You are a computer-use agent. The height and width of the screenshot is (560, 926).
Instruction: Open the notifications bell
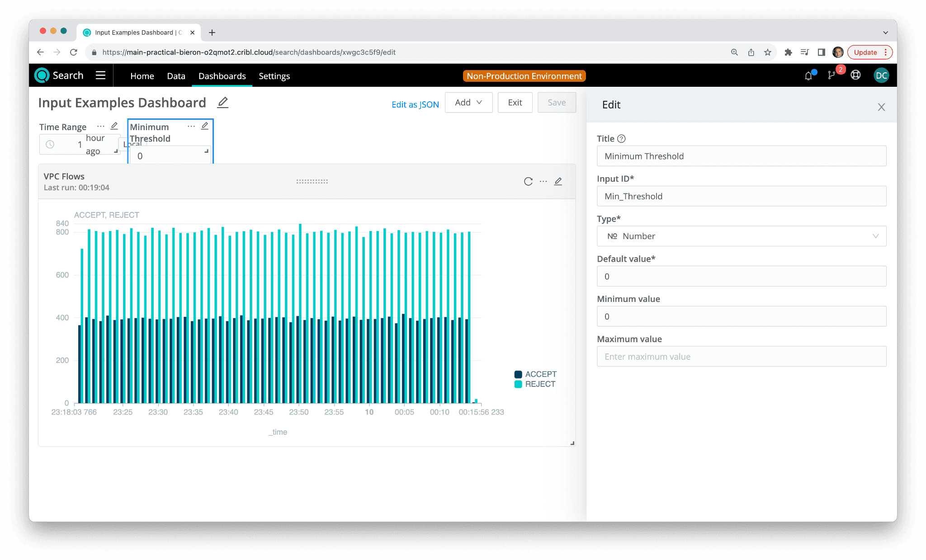(808, 76)
